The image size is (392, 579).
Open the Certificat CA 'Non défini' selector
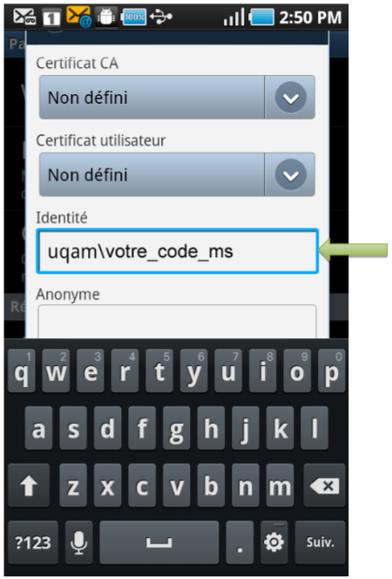[177, 98]
